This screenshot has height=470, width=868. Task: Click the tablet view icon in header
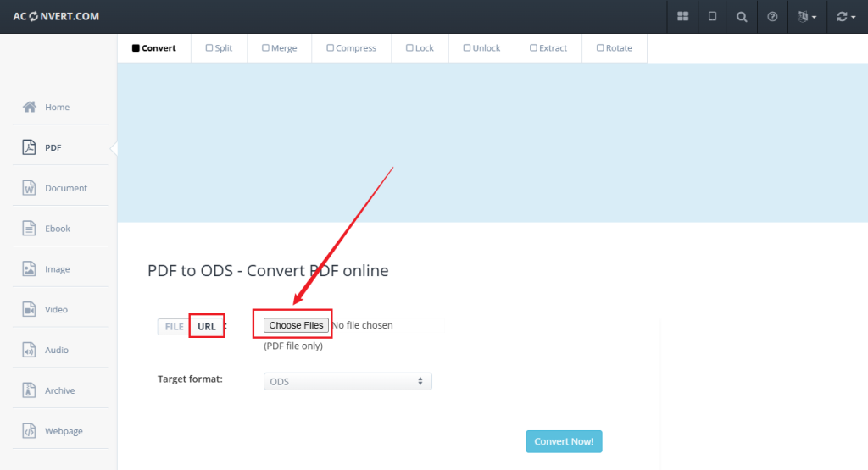click(712, 17)
